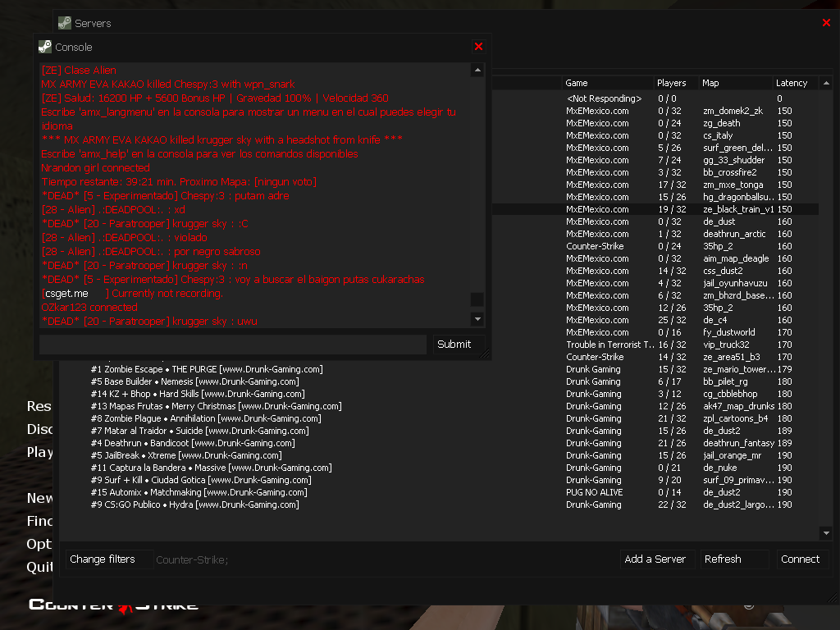The width and height of the screenshot is (840, 630).
Task: Click Add a Server button
Action: (x=655, y=559)
